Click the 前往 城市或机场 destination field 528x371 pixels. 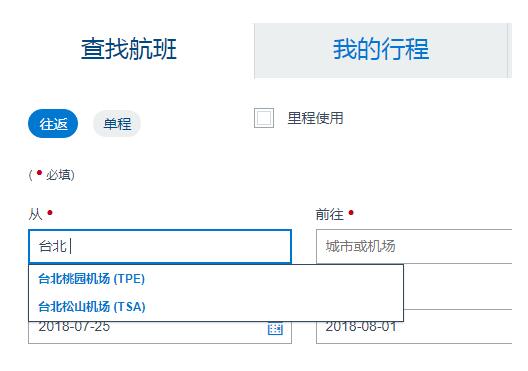point(414,246)
